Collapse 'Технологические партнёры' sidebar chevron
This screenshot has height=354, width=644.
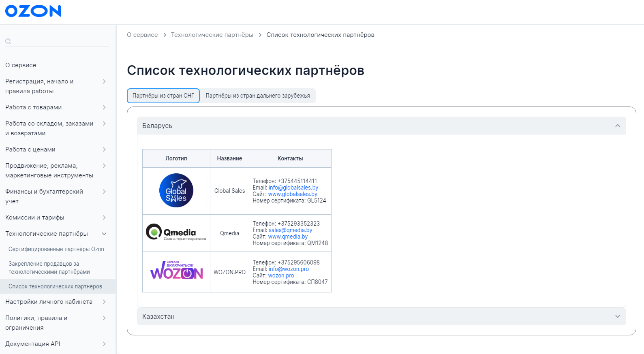tap(104, 234)
